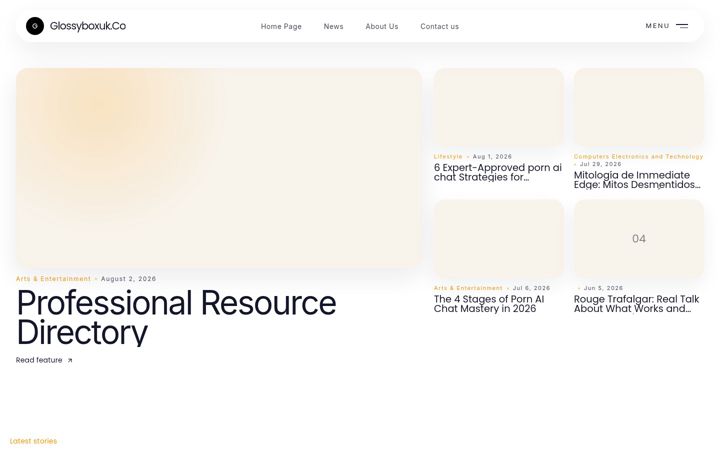
Task: Open the About Us nav item
Action: point(382,27)
